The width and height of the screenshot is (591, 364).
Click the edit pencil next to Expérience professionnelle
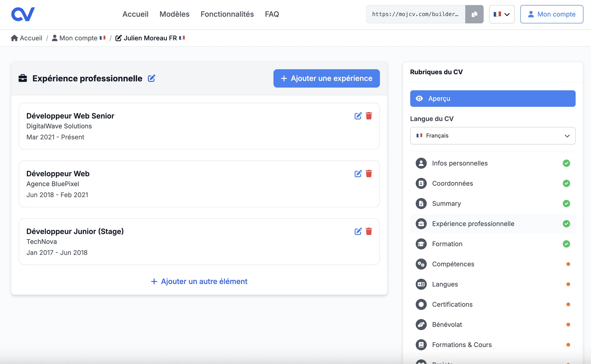pyautogui.click(x=152, y=78)
